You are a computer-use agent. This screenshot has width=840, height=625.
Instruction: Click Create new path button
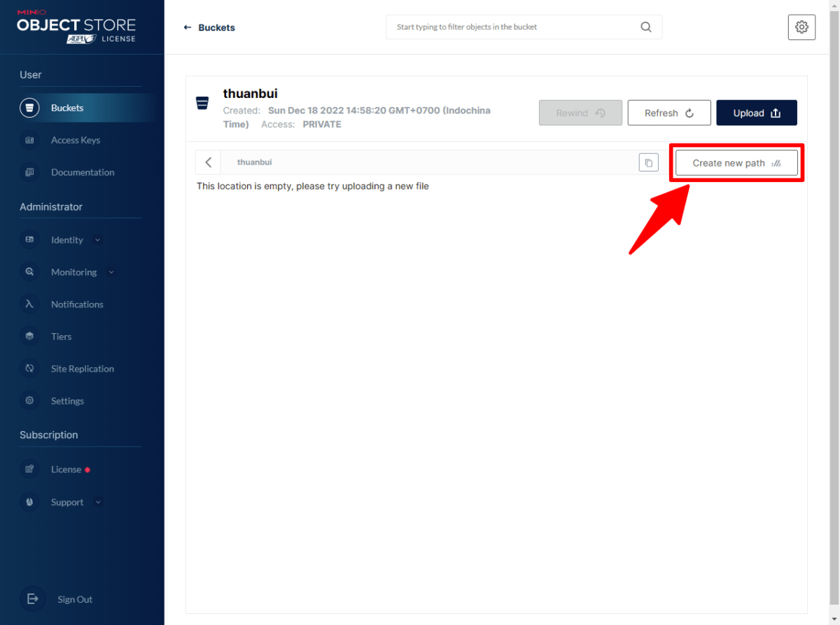[x=736, y=163]
